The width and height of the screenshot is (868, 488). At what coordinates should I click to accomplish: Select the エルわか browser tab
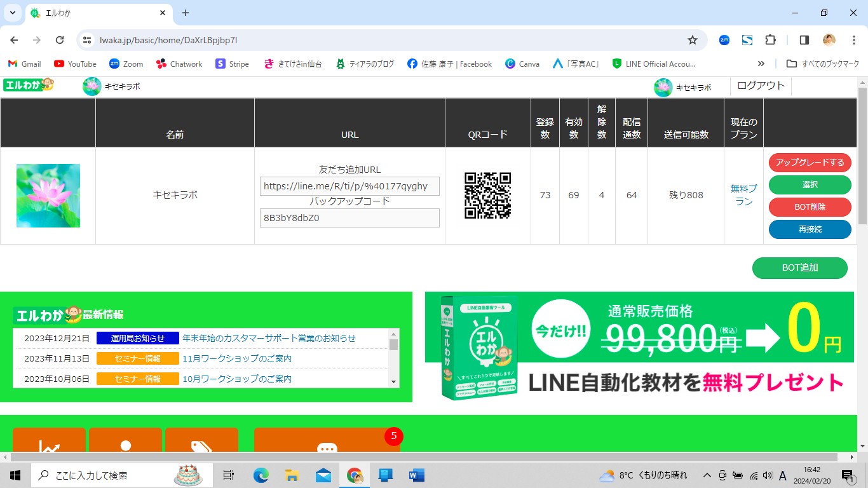[98, 13]
